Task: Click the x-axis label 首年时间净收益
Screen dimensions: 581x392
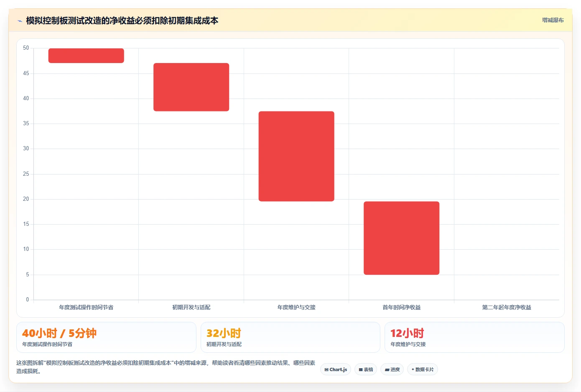Action: [x=401, y=307]
